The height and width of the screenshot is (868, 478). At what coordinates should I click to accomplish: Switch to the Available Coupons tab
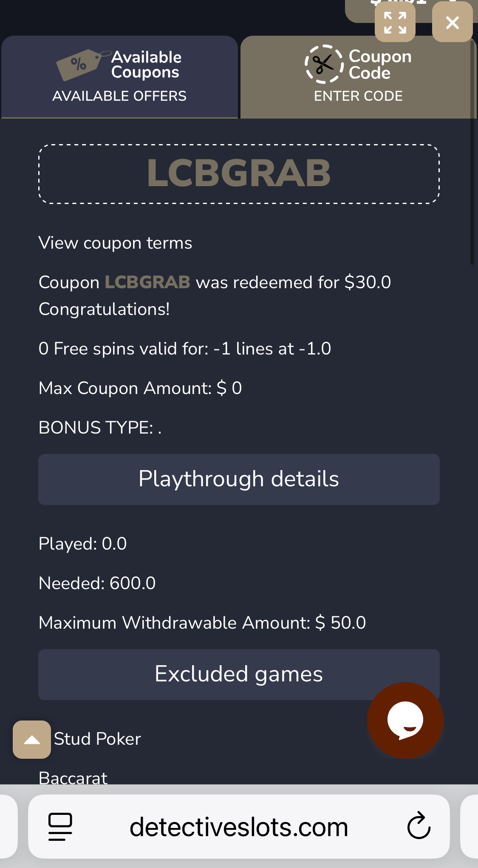pyautogui.click(x=119, y=77)
